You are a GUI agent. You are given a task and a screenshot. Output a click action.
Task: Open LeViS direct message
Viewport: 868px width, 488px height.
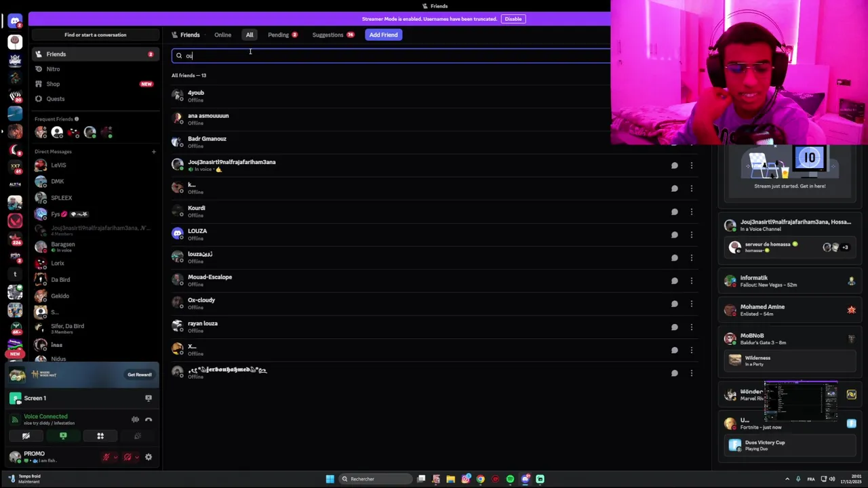[94, 165]
